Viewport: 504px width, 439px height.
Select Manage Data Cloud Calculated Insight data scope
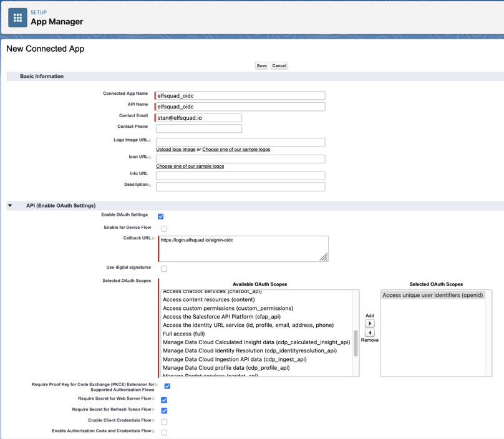[x=256, y=342]
